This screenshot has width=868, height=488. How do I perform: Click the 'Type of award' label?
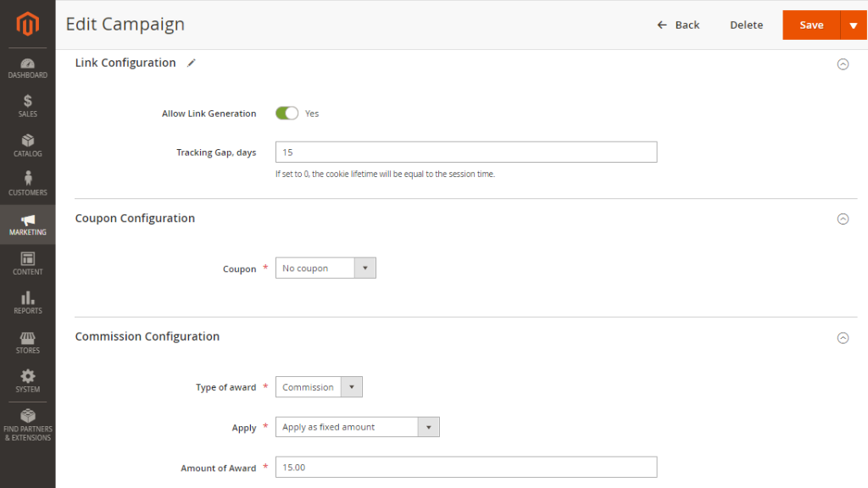225,387
